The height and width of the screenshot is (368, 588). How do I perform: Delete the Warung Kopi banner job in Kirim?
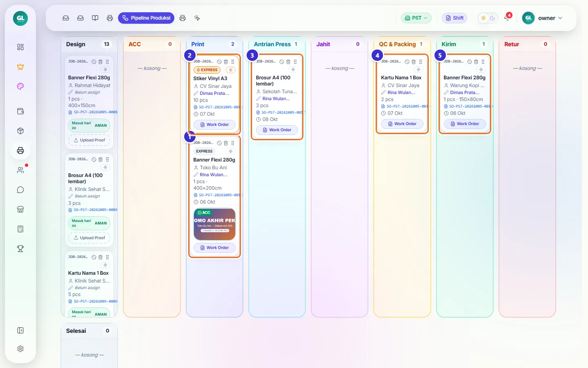click(476, 62)
